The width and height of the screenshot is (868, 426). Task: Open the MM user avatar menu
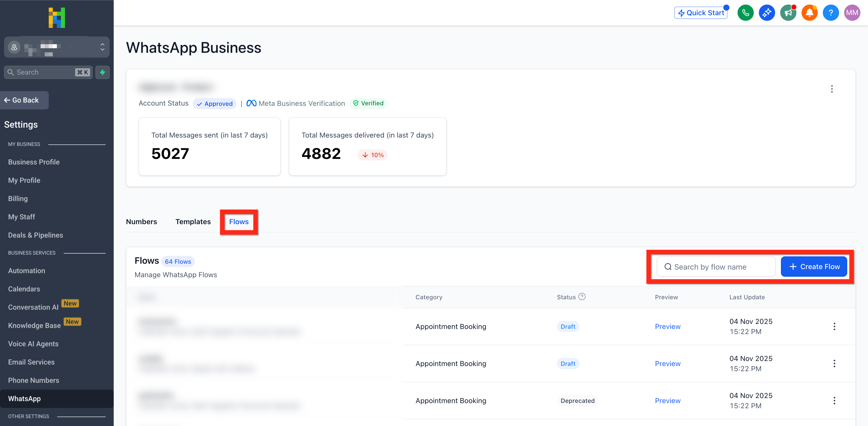tap(852, 13)
